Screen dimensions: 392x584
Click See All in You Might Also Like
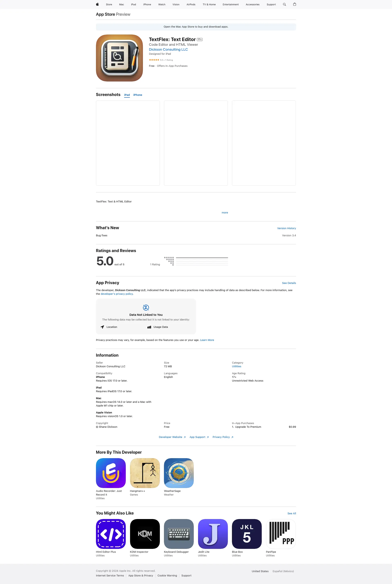click(x=291, y=513)
